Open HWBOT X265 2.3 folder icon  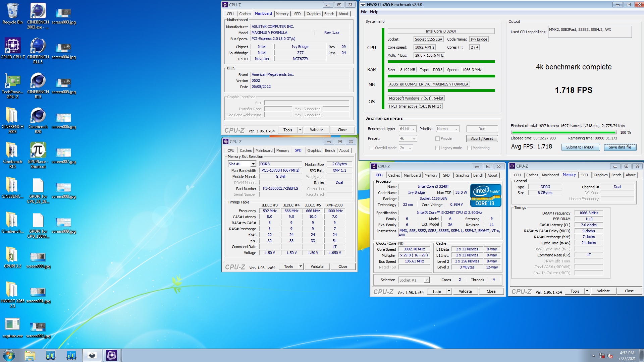click(x=12, y=295)
